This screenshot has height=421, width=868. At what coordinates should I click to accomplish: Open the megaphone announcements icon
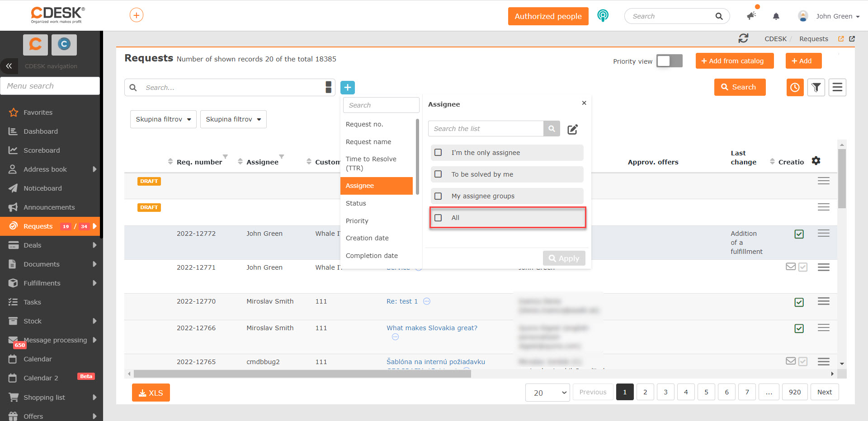(751, 16)
